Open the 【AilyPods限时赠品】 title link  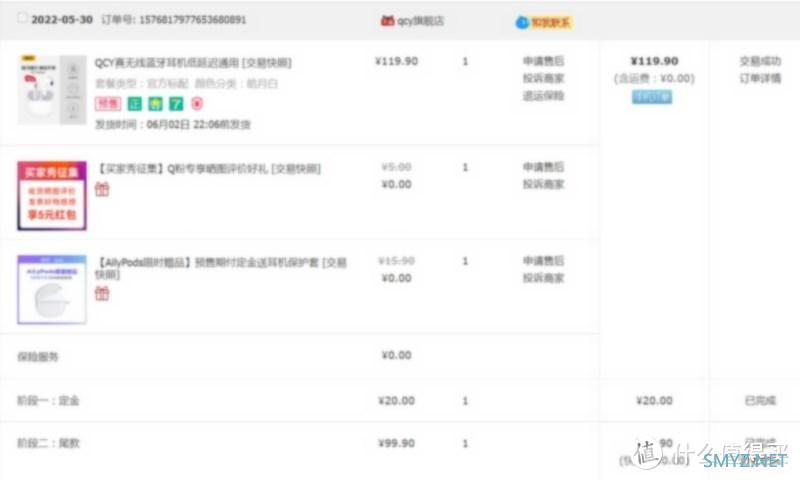click(x=221, y=268)
